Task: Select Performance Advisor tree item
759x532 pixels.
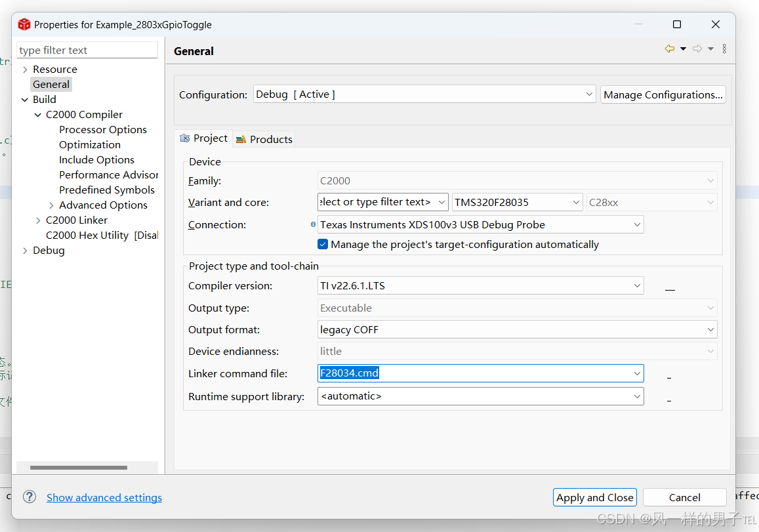Action: tap(108, 174)
